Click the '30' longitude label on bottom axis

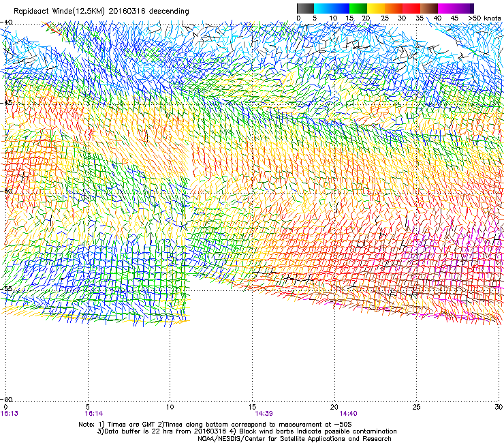click(499, 407)
